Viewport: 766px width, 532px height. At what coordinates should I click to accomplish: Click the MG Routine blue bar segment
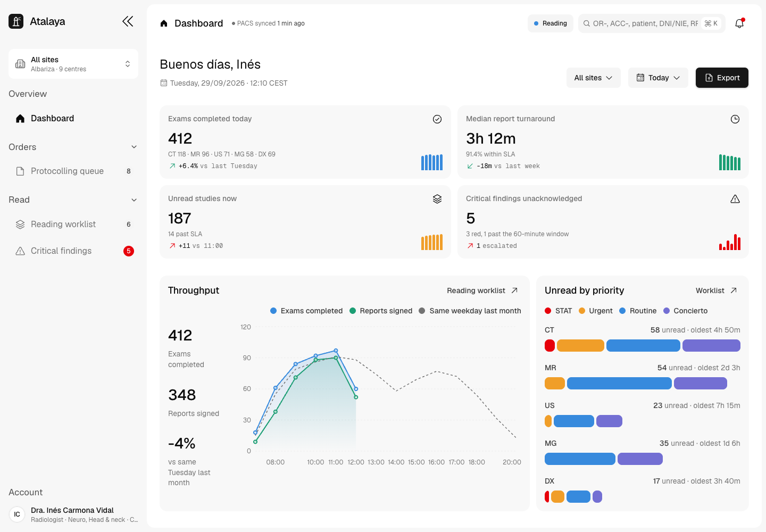click(x=580, y=459)
